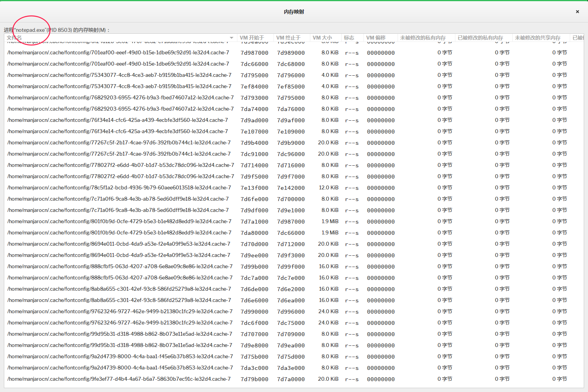Select the VM end address 7d99f000
This screenshot has height=392, width=588.
tap(291, 267)
